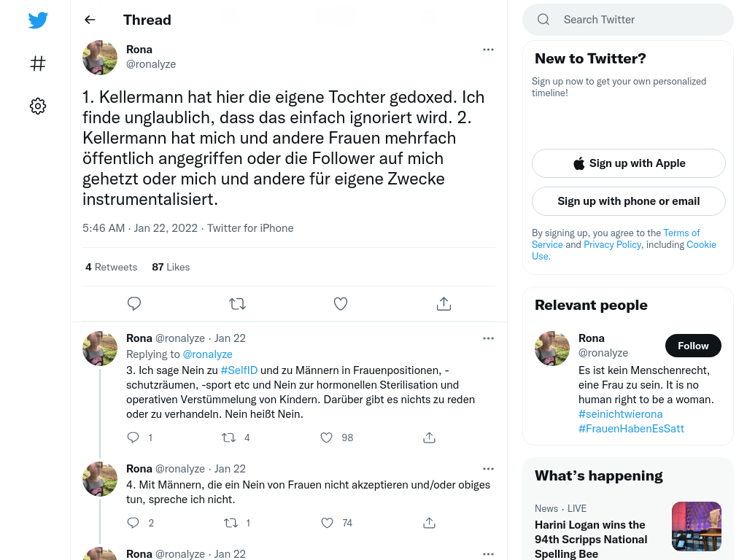
Task: Open the Scripps Spelling Bee thumbnail
Action: click(x=696, y=526)
